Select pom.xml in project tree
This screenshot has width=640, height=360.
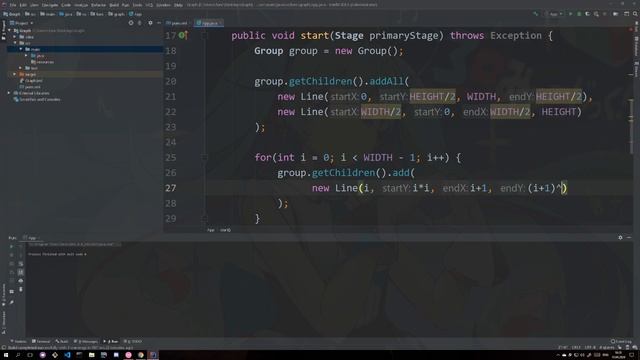coord(30,87)
